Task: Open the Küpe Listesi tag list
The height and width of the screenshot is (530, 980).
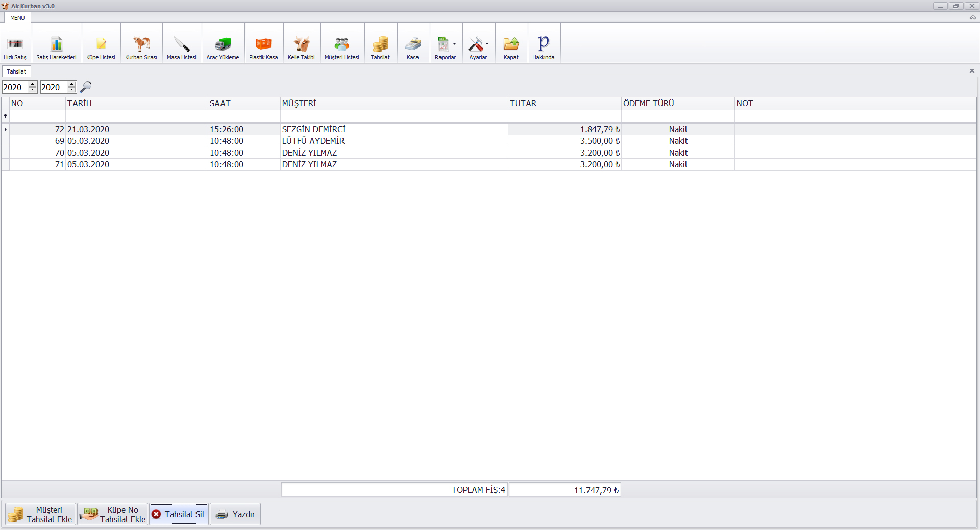Action: click(x=101, y=46)
